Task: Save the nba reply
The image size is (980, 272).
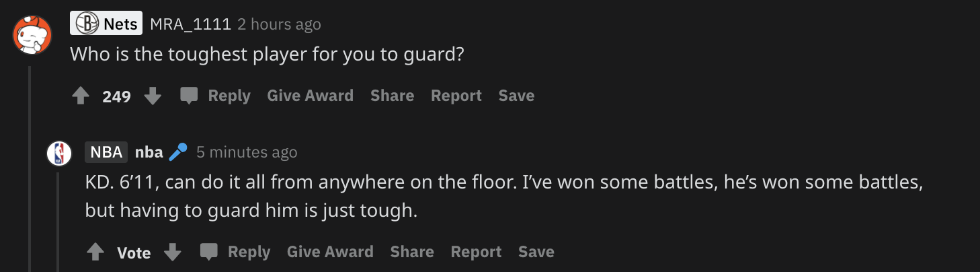Action: (x=536, y=252)
